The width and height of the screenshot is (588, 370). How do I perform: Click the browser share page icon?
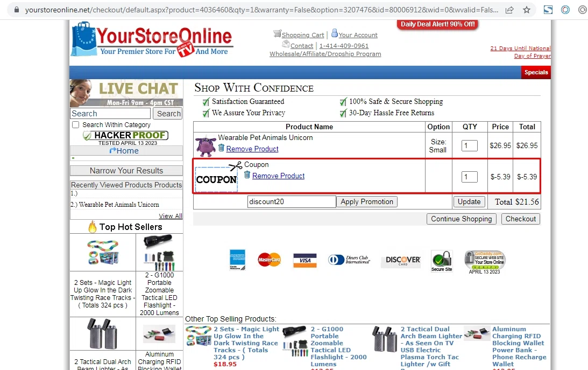[509, 10]
